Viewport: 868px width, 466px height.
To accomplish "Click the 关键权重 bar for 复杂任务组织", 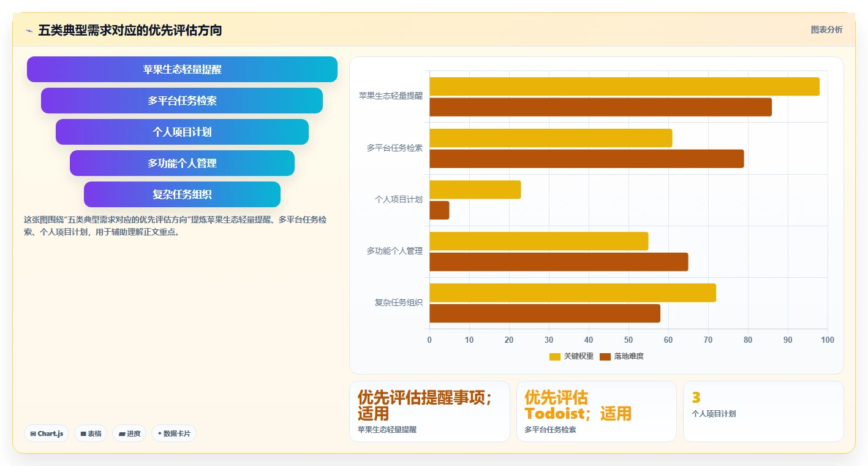I will 573,292.
